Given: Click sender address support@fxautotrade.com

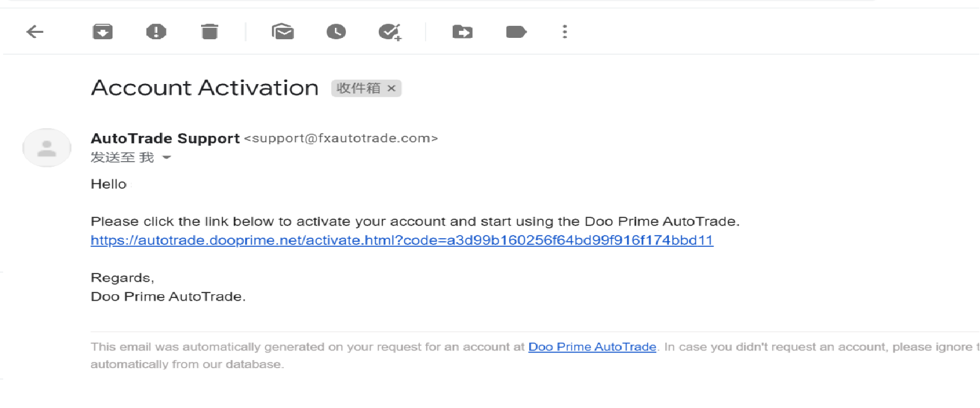Looking at the screenshot, I should (341, 138).
